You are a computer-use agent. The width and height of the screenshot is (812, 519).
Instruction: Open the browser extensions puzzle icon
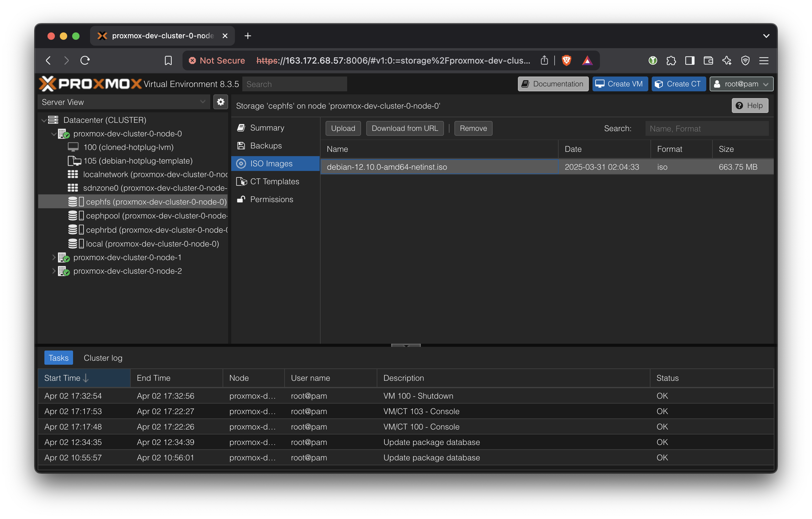coord(671,60)
